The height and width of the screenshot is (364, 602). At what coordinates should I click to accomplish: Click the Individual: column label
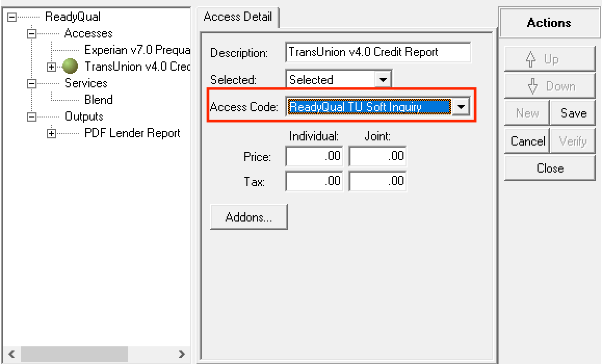point(313,136)
